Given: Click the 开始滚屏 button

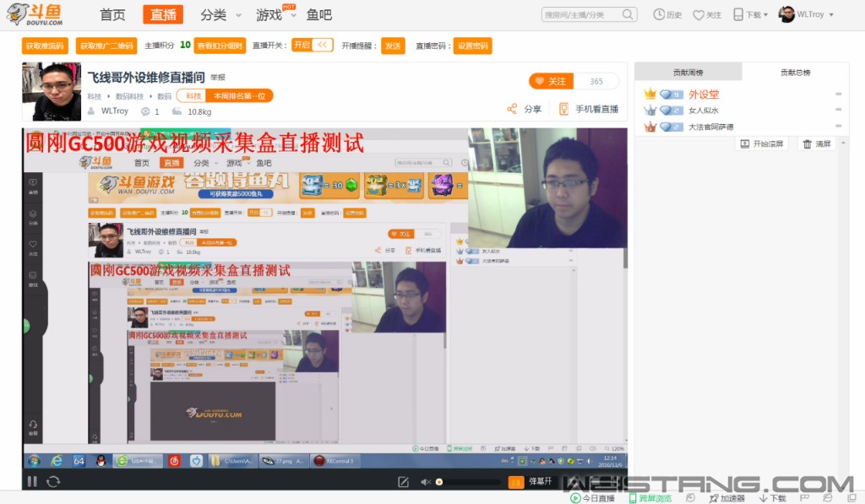Looking at the screenshot, I should pyautogui.click(x=762, y=144).
